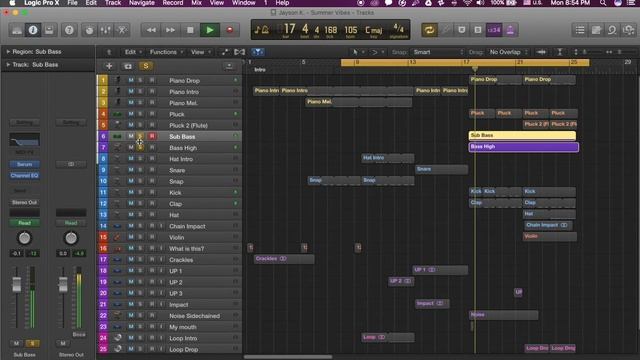This screenshot has height=360, width=640.
Task: Click the duplicate track icon
Action: point(128,66)
